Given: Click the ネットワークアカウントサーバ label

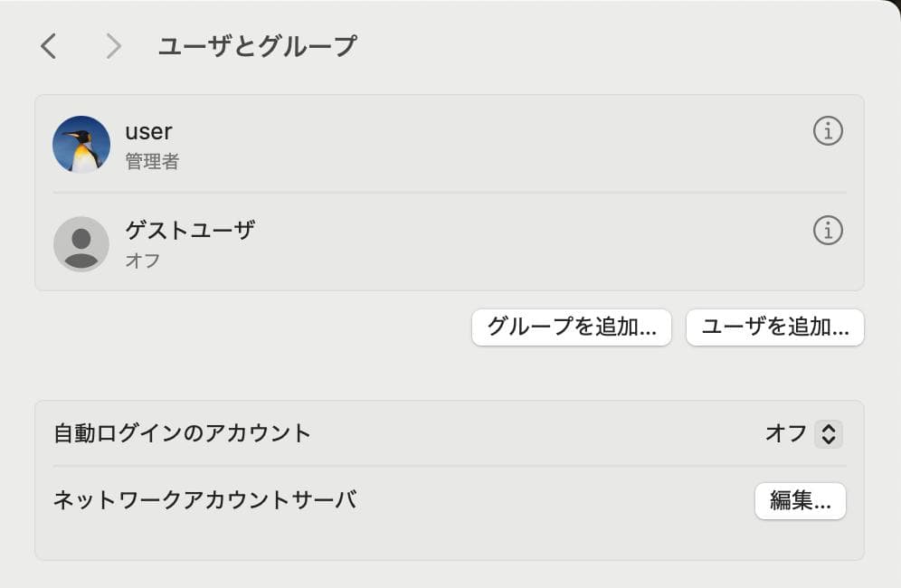Looking at the screenshot, I should pyautogui.click(x=204, y=499).
